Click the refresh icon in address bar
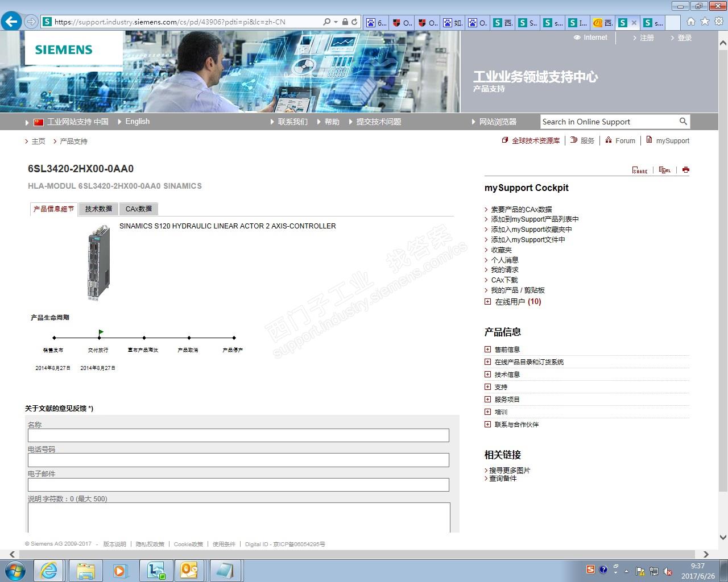The width and height of the screenshot is (728, 582). click(354, 22)
